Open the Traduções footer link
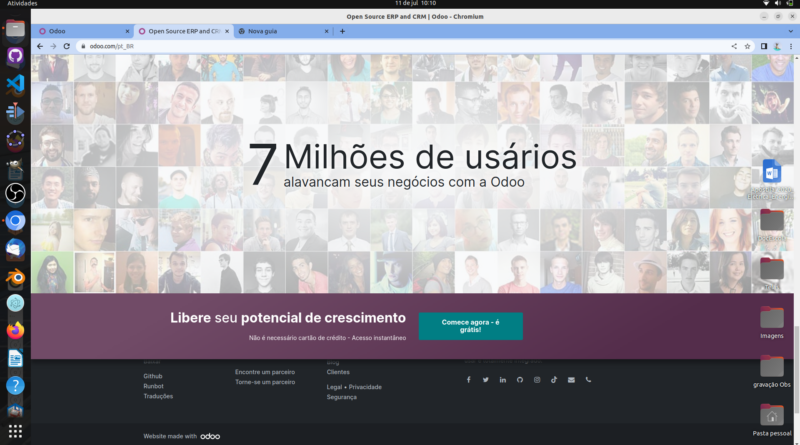Screen dimensions: 800x445 (158, 397)
